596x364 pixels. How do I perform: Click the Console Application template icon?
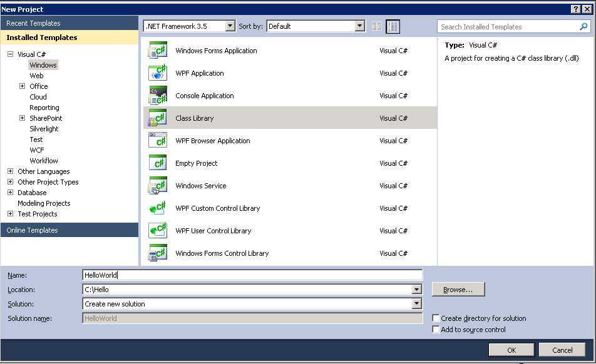point(157,95)
